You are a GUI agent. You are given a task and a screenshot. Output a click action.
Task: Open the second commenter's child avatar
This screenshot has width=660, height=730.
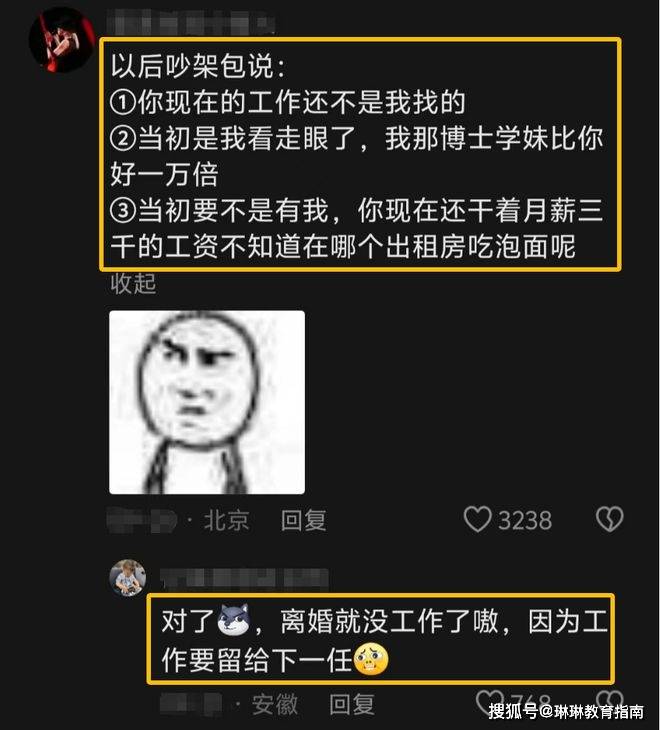point(128,578)
